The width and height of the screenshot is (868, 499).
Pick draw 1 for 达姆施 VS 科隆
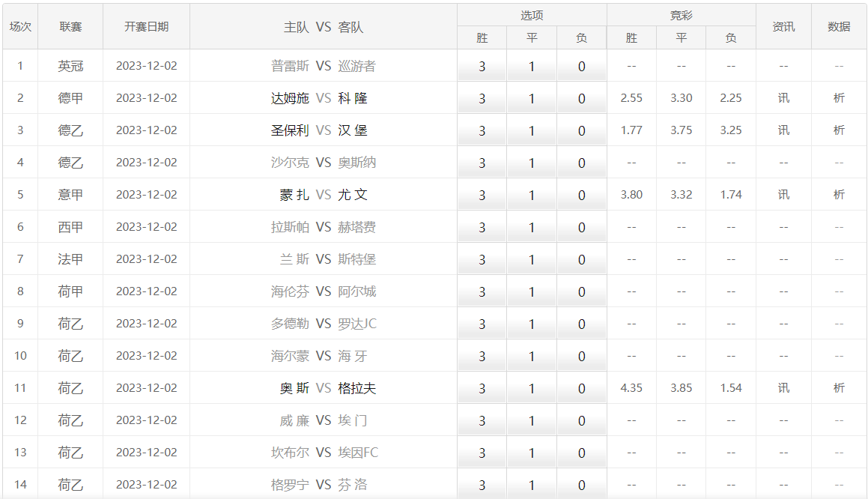click(532, 99)
